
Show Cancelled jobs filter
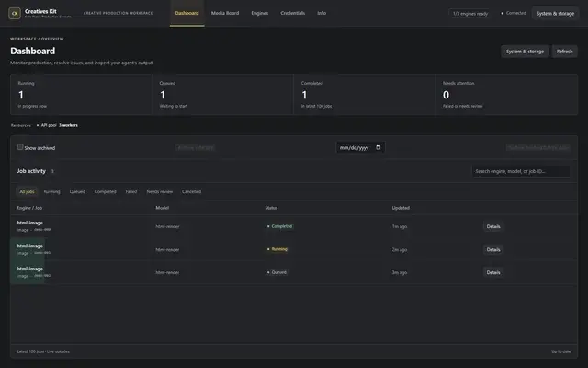click(x=192, y=191)
